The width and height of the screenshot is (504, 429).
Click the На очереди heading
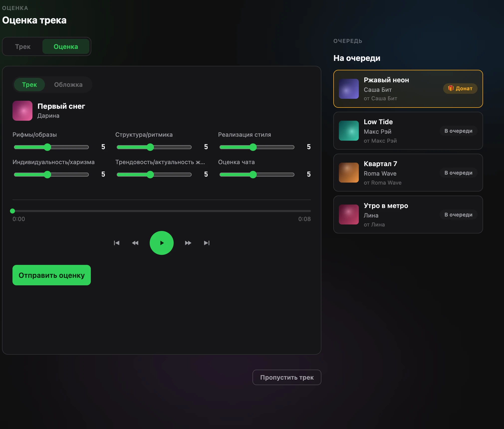point(357,58)
